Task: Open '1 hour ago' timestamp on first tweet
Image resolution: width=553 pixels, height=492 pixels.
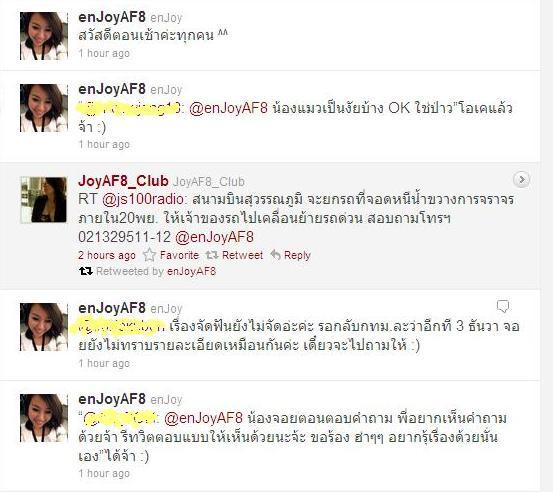Action: click(104, 53)
